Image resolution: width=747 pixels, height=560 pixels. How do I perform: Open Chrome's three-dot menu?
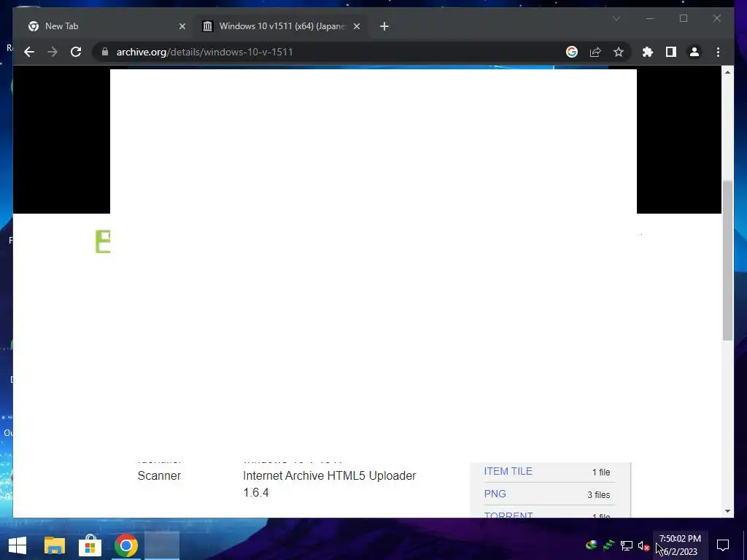click(718, 52)
